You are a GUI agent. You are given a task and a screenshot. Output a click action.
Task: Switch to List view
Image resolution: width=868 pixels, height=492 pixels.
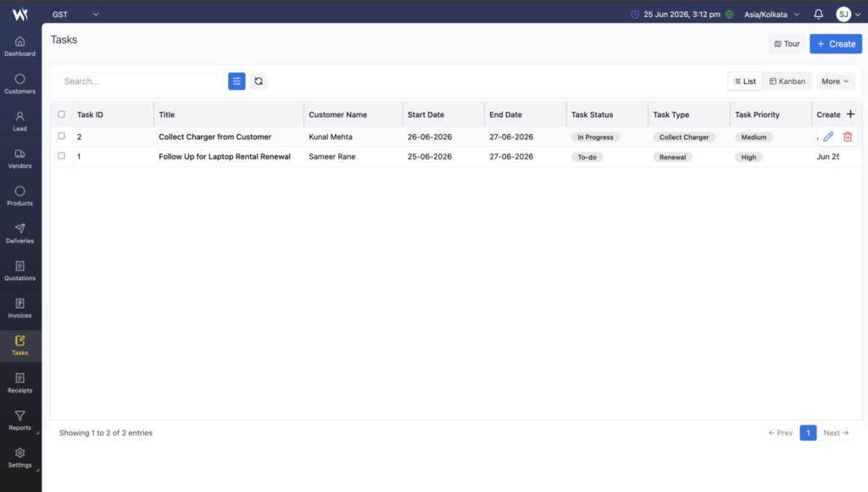[745, 81]
